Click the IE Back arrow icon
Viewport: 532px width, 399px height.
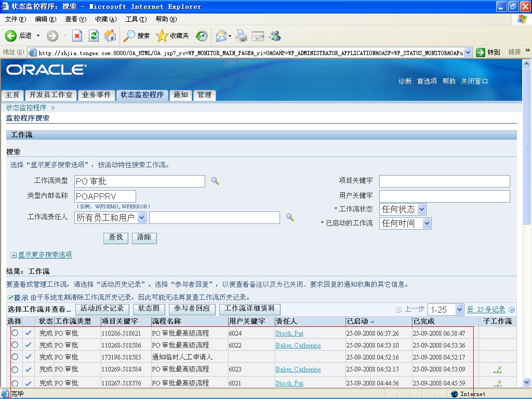(10, 36)
